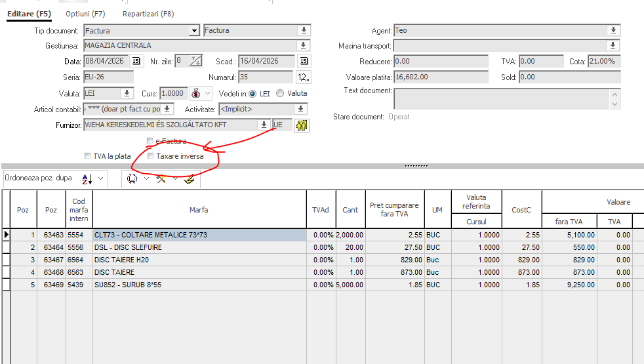The width and height of the screenshot is (644, 364).
Task: Open the Scad. due date calendar icon
Action: [304, 61]
